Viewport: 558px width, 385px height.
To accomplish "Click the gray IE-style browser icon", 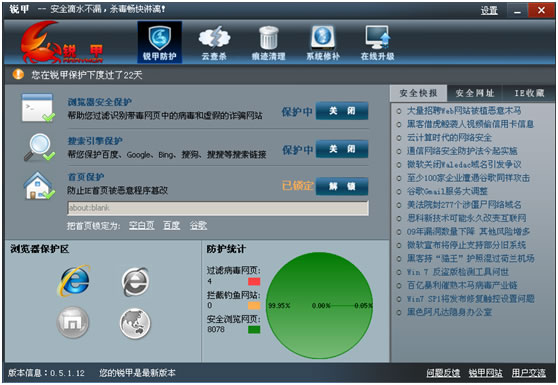I will (135, 281).
